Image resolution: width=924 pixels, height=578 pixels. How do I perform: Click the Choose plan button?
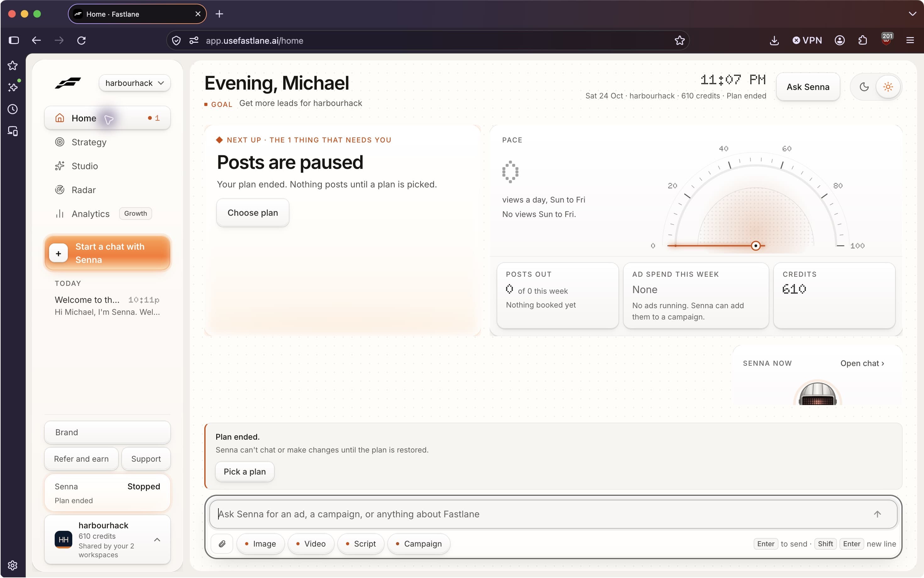252,213
